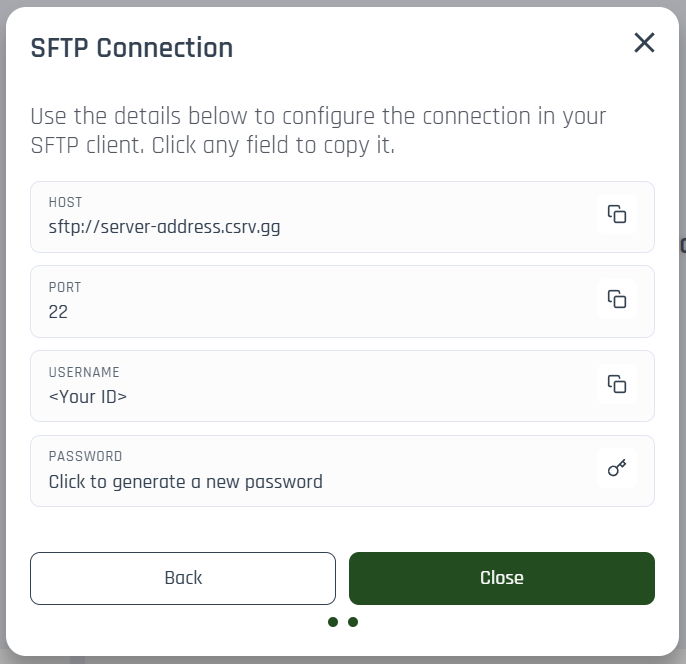
Task: Click the instruction text about SFTP client
Action: tap(318, 131)
